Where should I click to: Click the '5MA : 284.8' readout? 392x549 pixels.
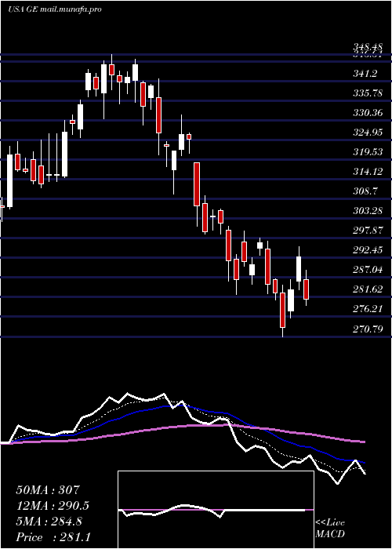coord(49,522)
